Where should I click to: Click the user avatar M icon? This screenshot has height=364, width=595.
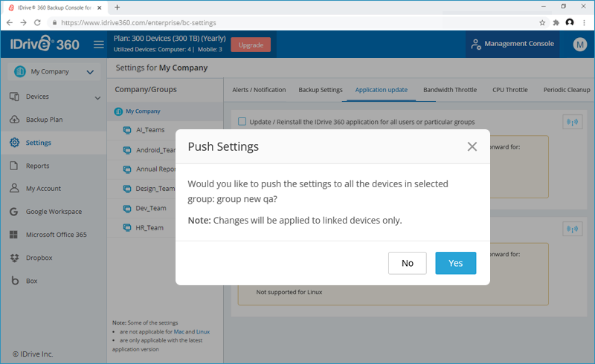(x=580, y=45)
